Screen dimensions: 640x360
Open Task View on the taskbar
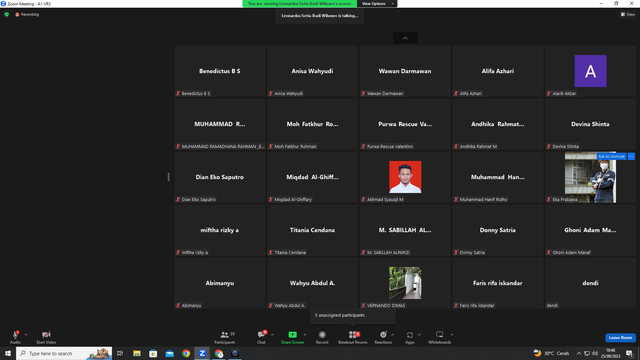pyautogui.click(x=120, y=353)
